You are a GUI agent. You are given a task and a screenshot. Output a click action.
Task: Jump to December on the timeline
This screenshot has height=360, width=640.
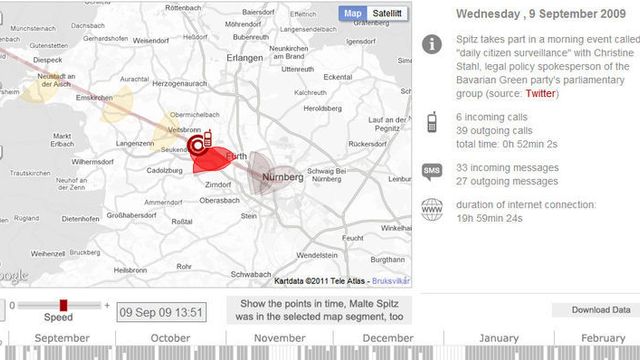388,338
